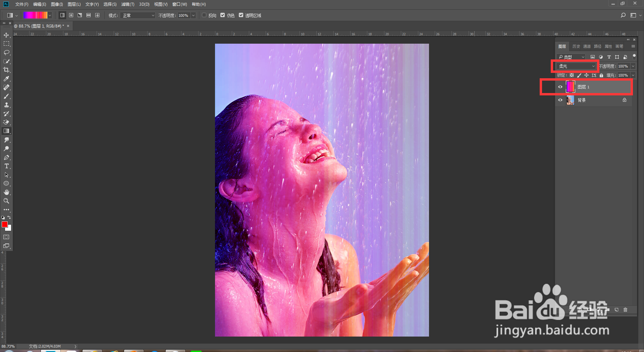Lock all layer attributes
644x352 pixels.
601,75
